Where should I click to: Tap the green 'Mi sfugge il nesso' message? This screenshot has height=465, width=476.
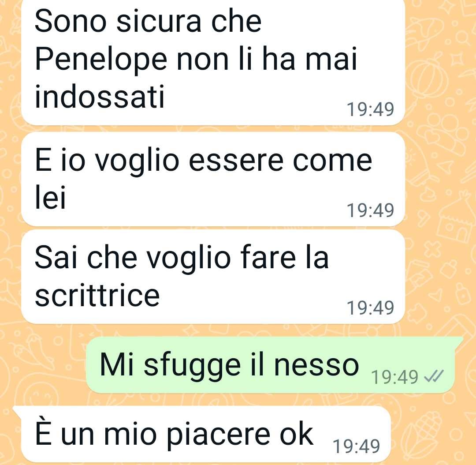tap(271, 365)
